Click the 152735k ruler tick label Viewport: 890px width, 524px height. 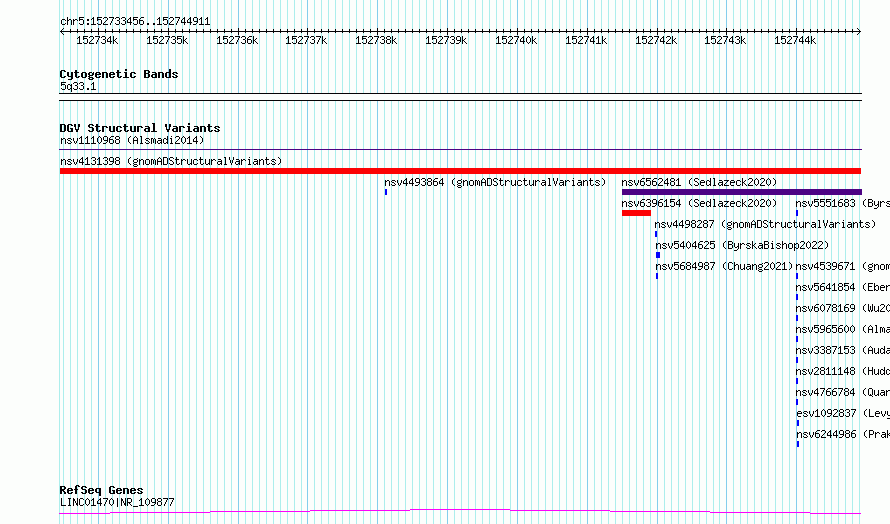[167, 40]
